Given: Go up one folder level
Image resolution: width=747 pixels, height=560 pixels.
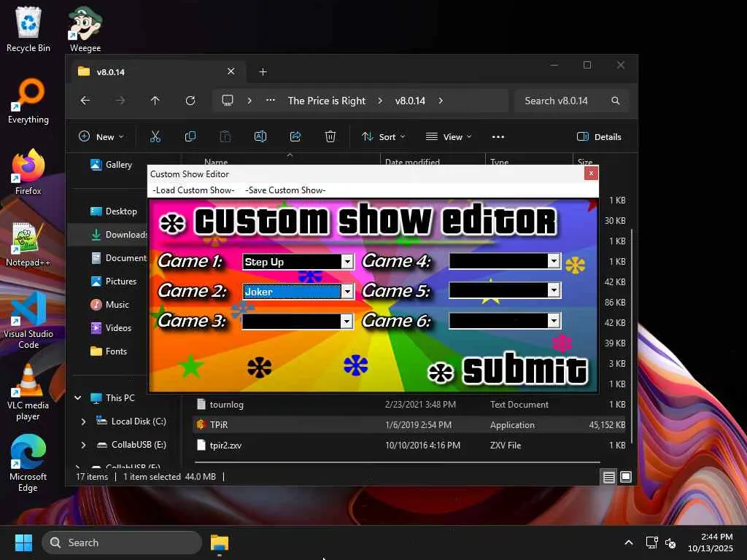Looking at the screenshot, I should [155, 101].
